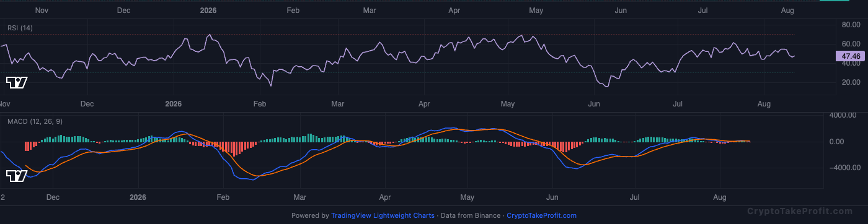Click "Powered by" footer text
Screen dimensions: 868x224
coord(310,216)
